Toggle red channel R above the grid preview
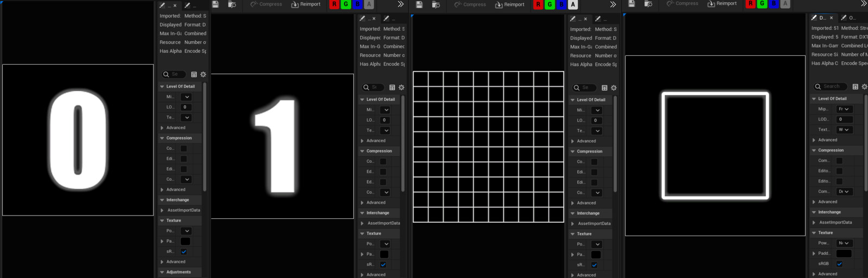The image size is (868, 278). [538, 4]
